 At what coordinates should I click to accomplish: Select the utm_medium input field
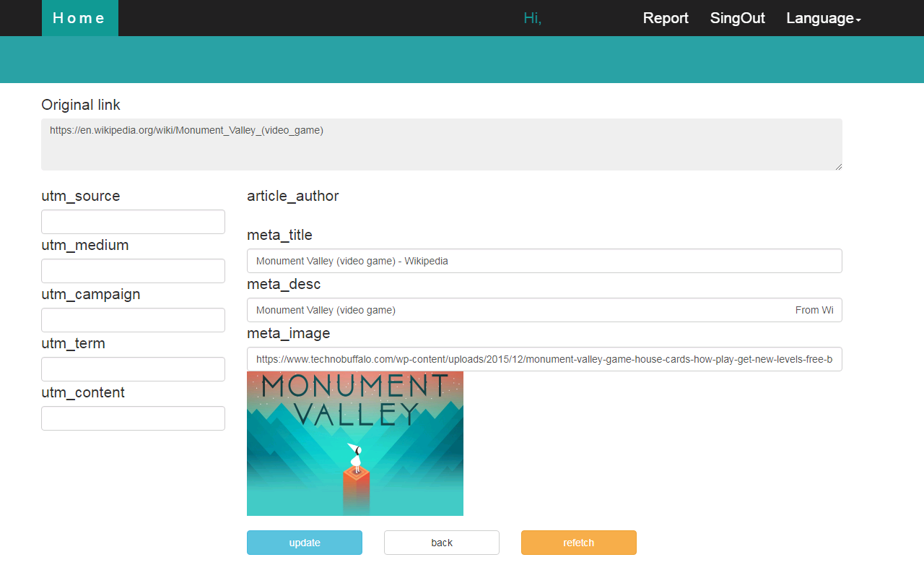pos(133,271)
